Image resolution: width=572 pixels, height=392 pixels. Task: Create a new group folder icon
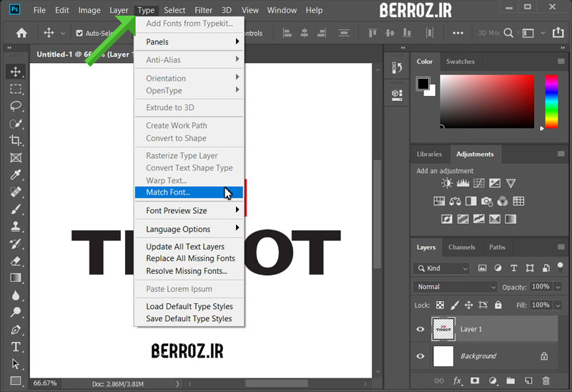[511, 381]
